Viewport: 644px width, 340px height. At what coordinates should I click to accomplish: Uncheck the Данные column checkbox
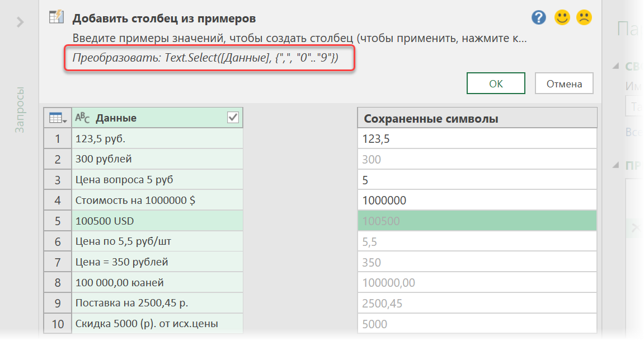click(233, 118)
